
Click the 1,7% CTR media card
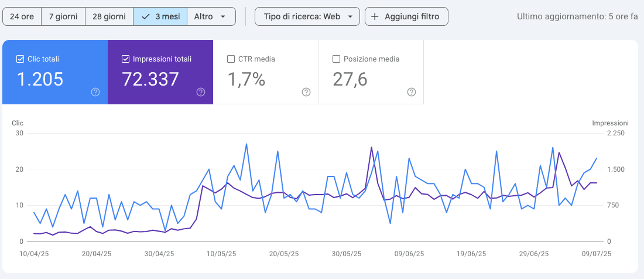tap(266, 72)
